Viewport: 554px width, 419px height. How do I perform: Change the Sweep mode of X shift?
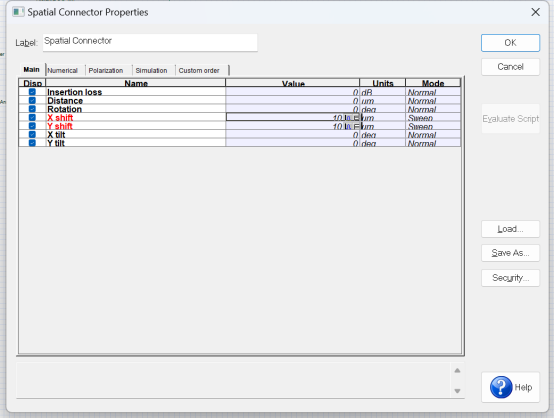[x=433, y=117]
